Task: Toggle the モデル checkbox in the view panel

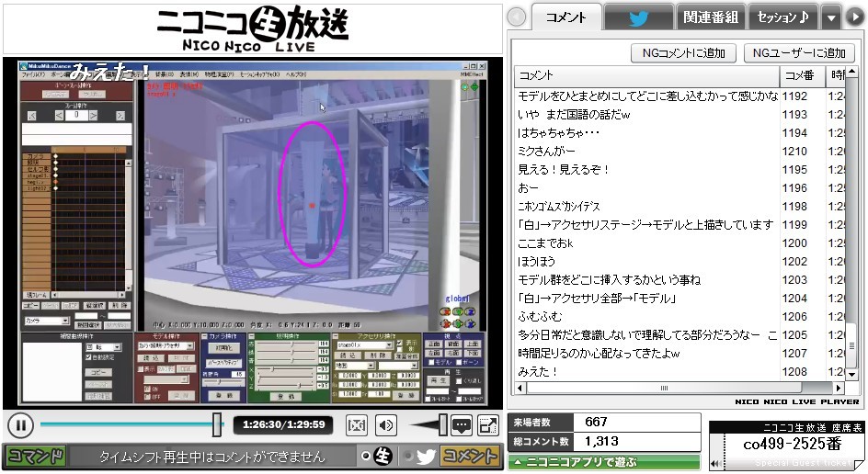Action: tap(431, 362)
